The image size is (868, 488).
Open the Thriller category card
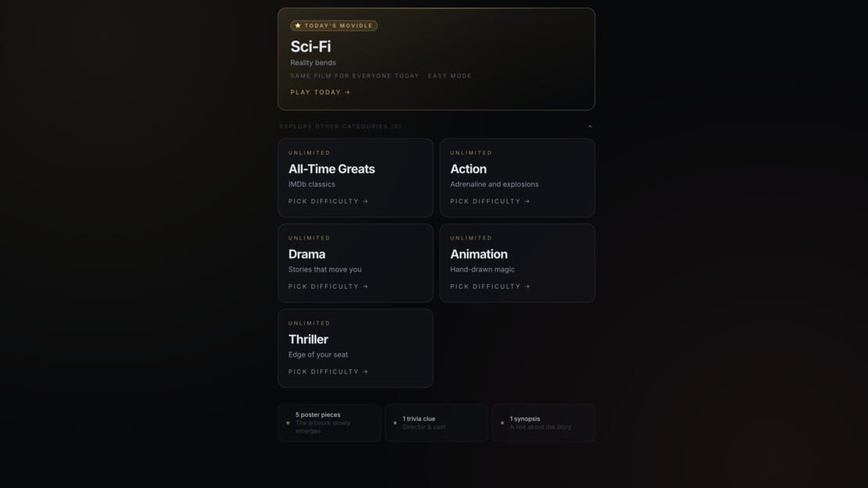pos(355,348)
